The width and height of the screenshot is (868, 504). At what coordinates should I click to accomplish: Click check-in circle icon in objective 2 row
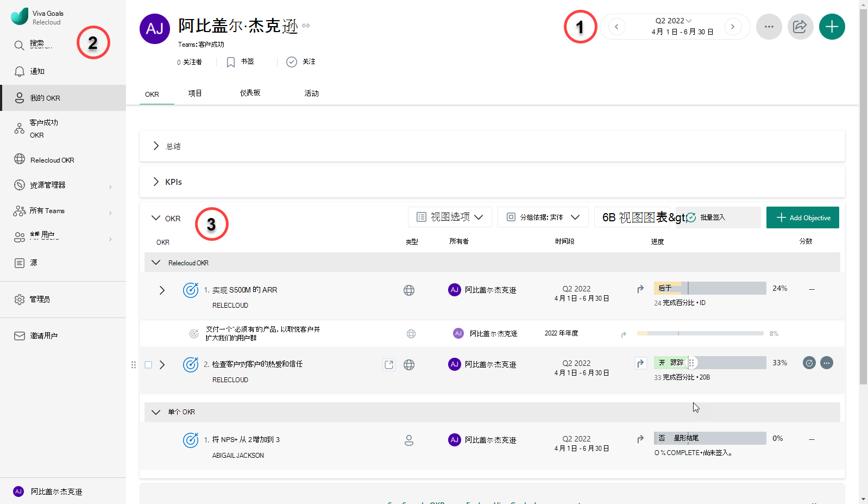[809, 363]
